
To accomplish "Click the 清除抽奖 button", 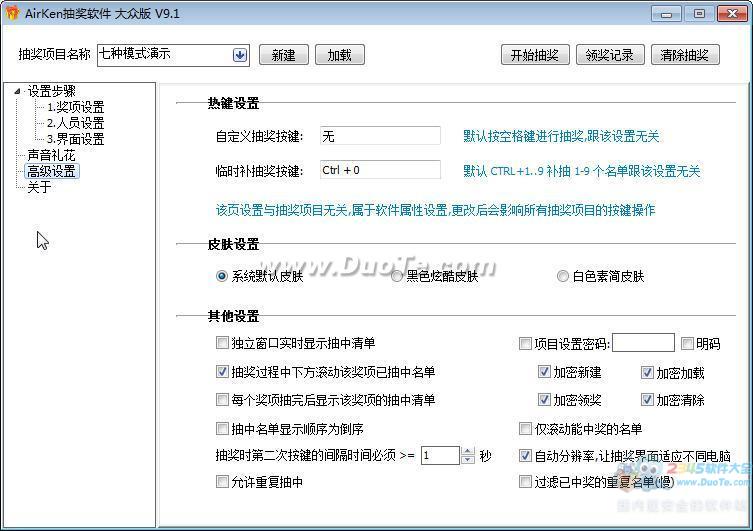I will tap(685, 55).
